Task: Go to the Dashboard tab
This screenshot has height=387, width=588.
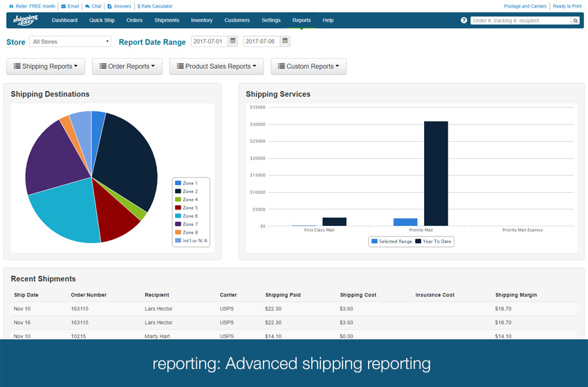Action: pos(64,20)
